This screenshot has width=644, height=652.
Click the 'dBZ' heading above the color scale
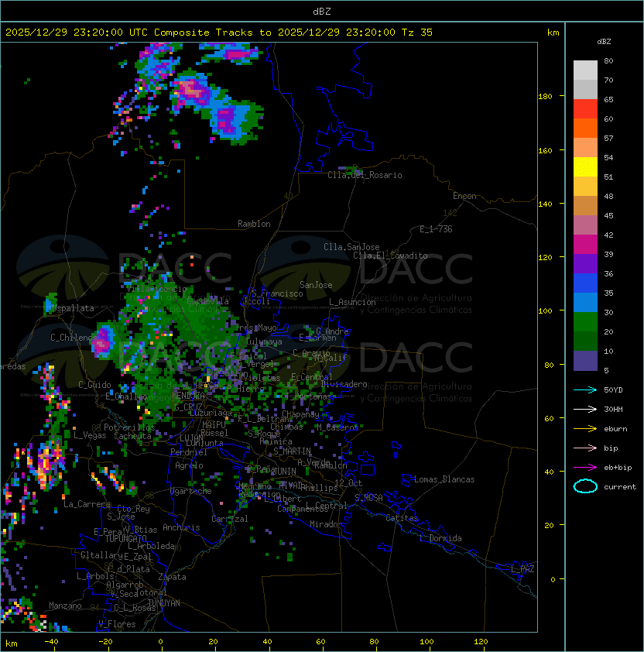[x=604, y=42]
